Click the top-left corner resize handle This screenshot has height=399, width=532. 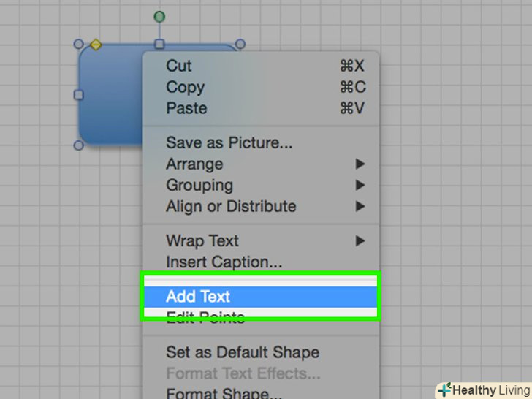pyautogui.click(x=79, y=45)
